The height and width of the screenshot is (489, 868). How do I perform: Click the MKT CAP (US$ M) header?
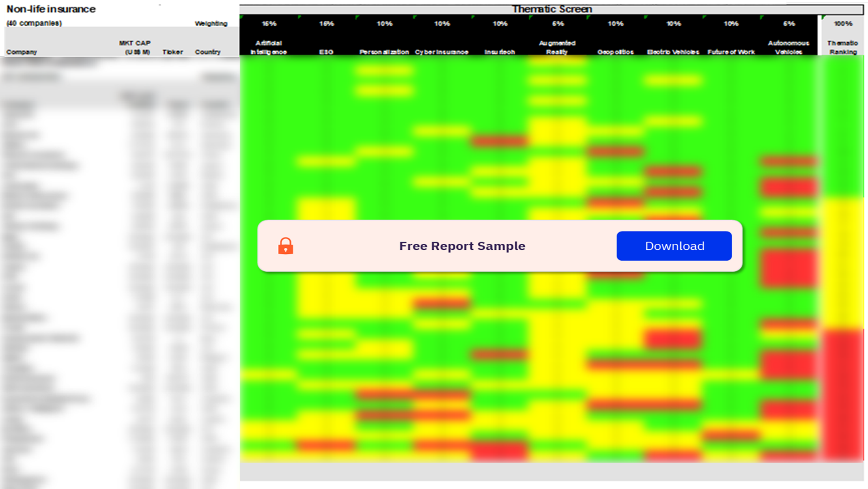click(x=135, y=47)
